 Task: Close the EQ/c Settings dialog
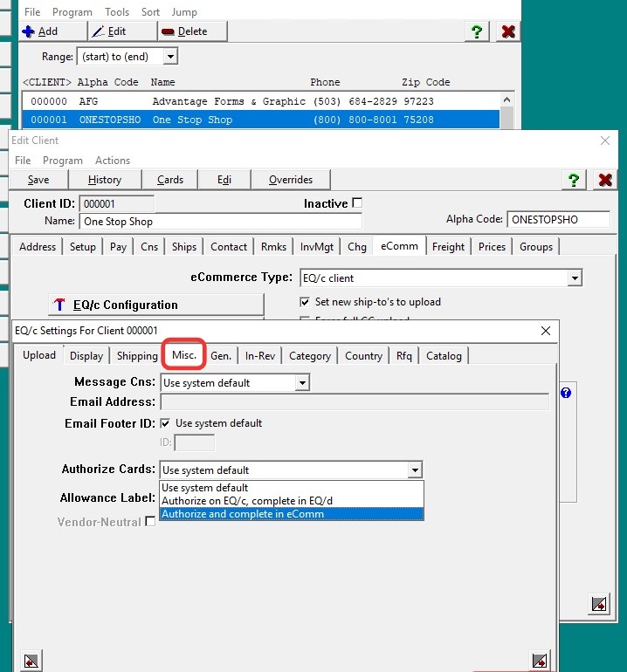(546, 331)
